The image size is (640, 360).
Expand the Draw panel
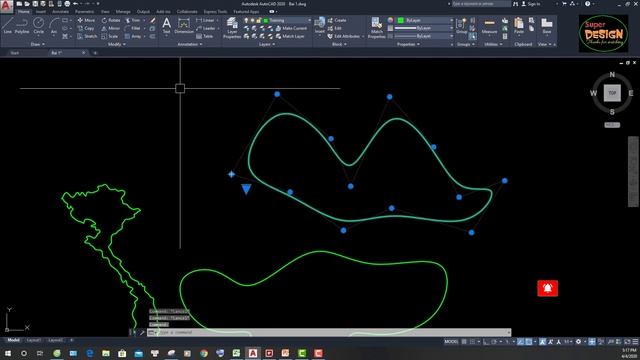[x=38, y=44]
